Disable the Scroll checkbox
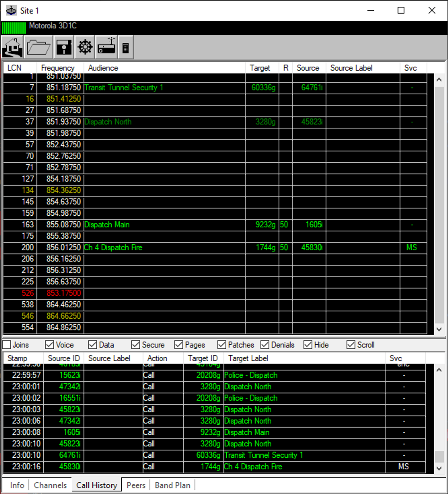The width and height of the screenshot is (448, 494). [x=351, y=345]
